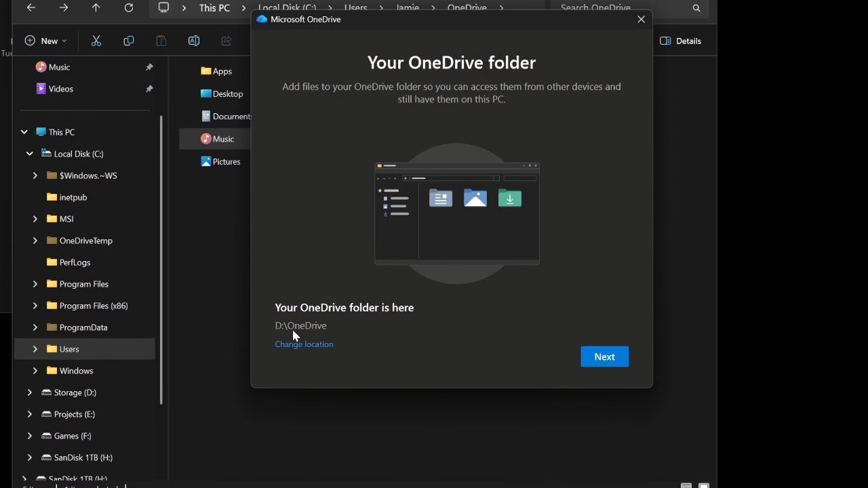This screenshot has width=868, height=488.
Task: Expand the Storage (D:) drive node
Action: (x=30, y=392)
